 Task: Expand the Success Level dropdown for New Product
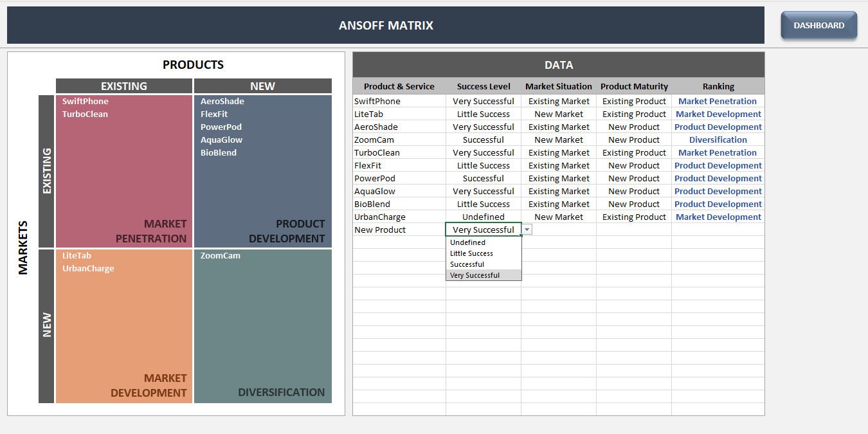point(526,229)
